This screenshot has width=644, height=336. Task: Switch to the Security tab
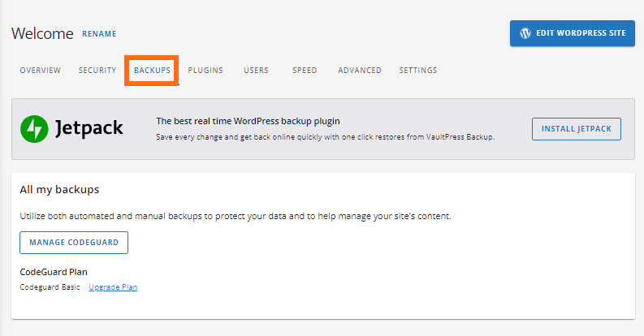tap(97, 70)
